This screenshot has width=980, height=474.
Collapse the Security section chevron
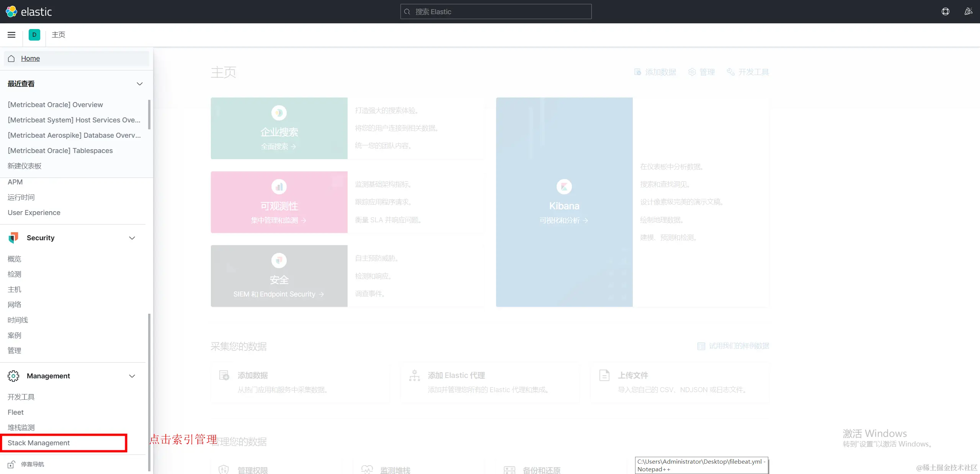(132, 238)
